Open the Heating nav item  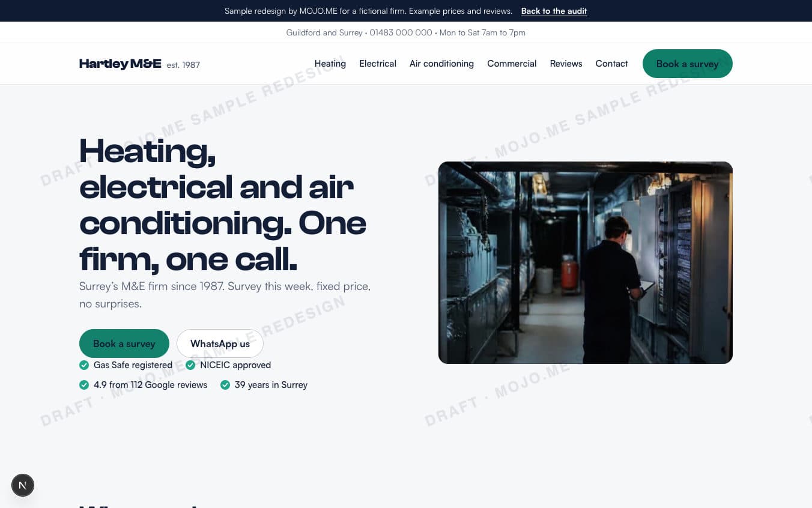tap(330, 64)
